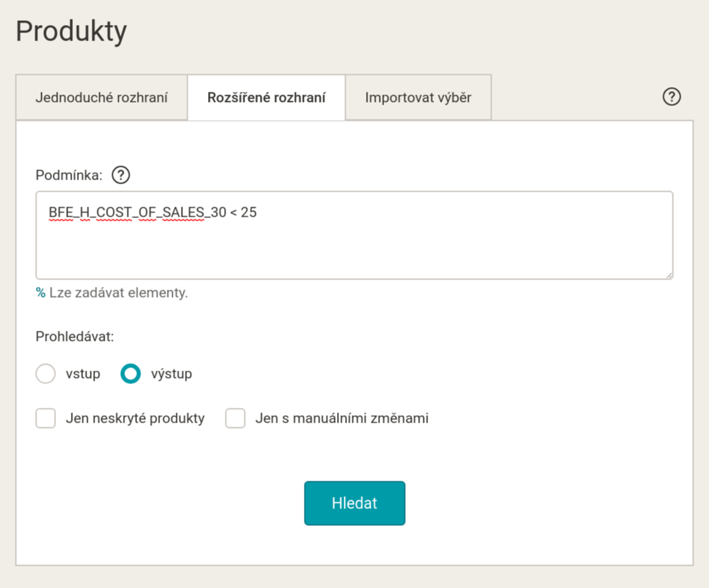The image size is (709, 588).
Task: Click the resize grip of the condition textarea
Action: [668, 274]
